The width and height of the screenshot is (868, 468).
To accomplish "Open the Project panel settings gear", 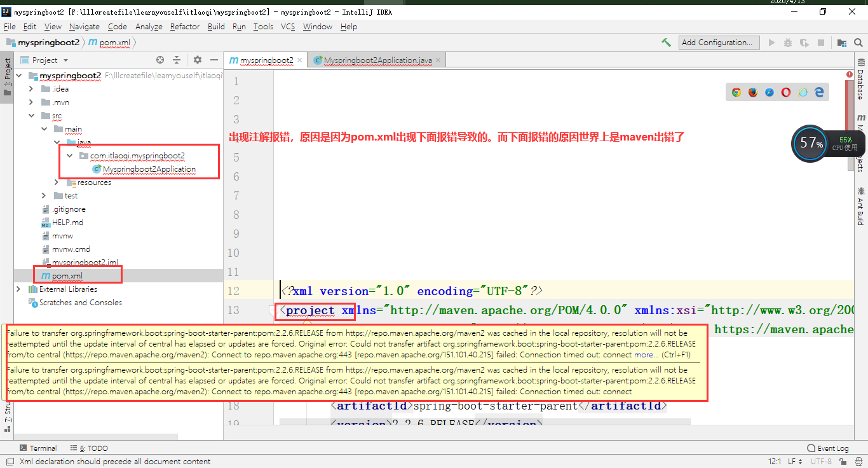I will pyautogui.click(x=196, y=60).
